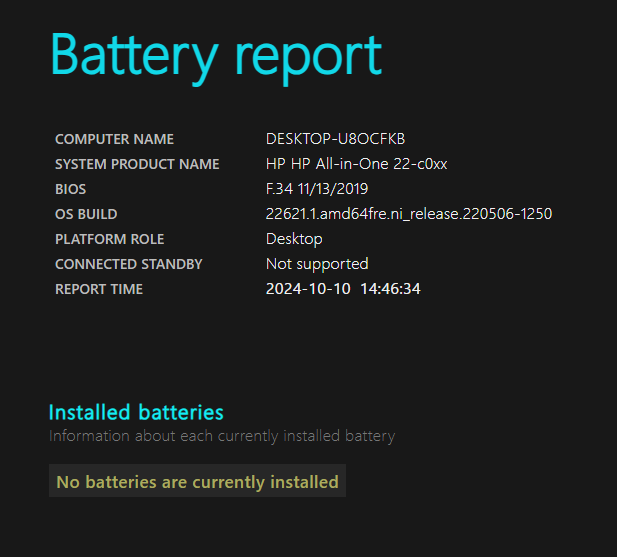This screenshot has width=617, height=557.
Task: Click the 14:46:34 report time value
Action: 390,289
